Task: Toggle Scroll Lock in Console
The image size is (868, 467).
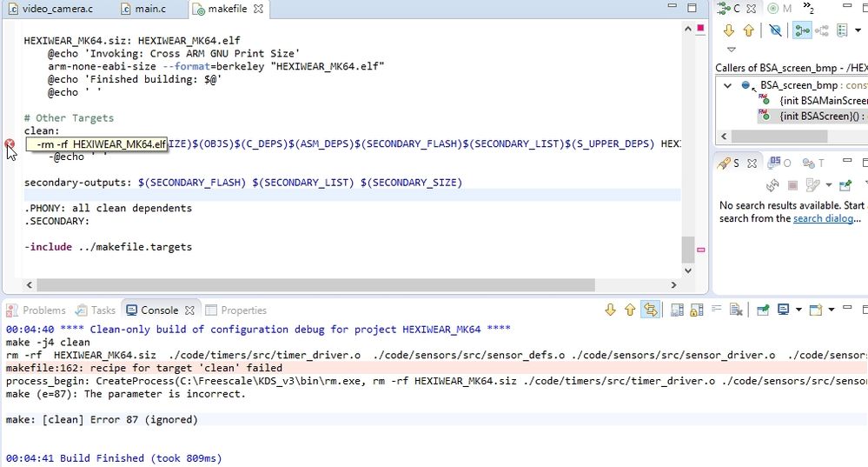Action: click(697, 310)
